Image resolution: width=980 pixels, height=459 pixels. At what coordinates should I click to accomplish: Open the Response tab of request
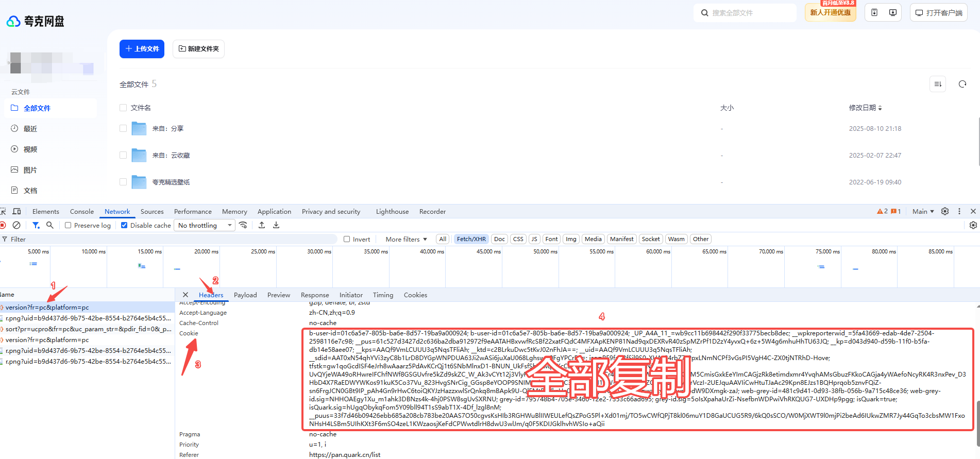(314, 295)
